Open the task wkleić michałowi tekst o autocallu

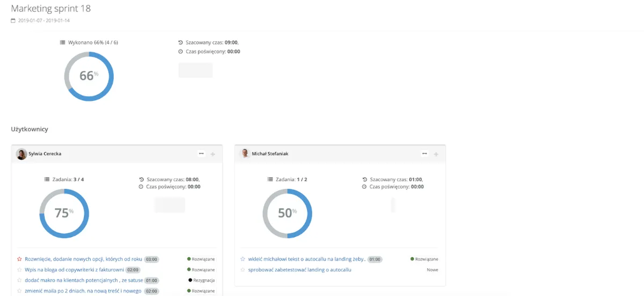point(307,259)
